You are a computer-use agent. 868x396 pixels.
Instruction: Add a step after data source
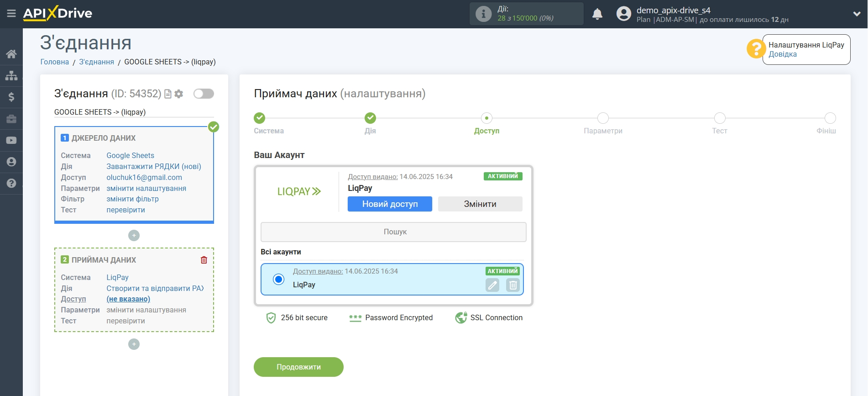(134, 235)
